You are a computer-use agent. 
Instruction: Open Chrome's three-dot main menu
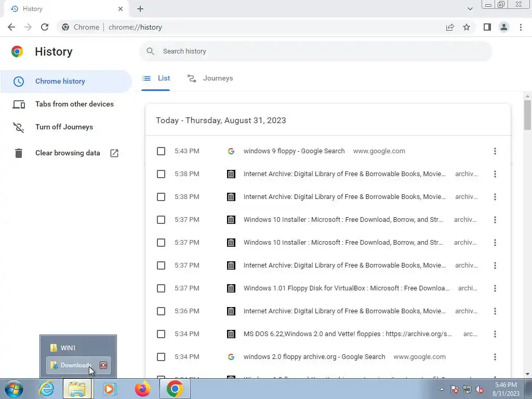point(521,27)
